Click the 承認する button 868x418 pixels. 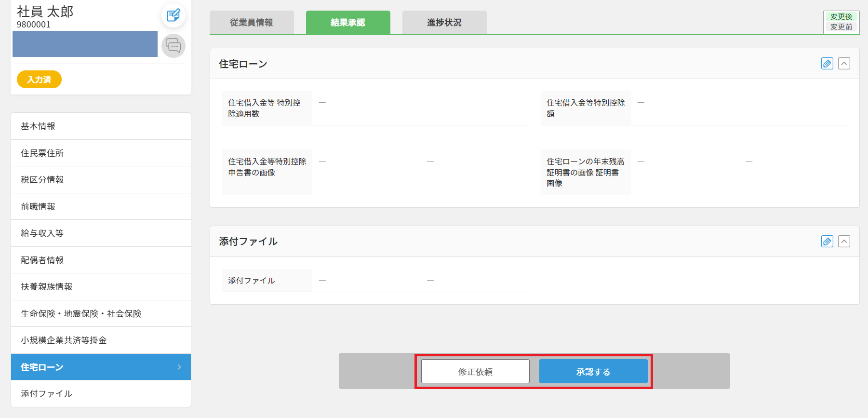pos(593,372)
